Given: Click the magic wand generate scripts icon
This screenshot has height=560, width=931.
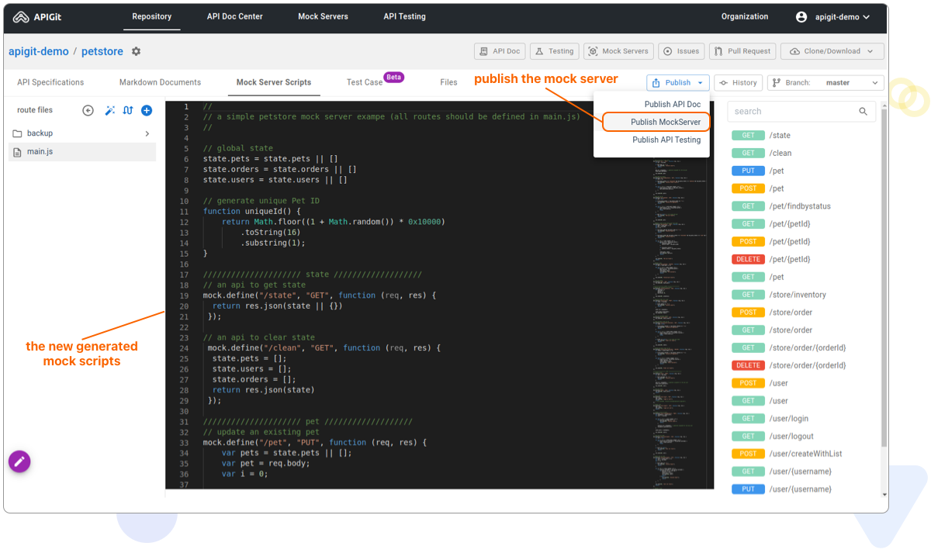Looking at the screenshot, I should (109, 110).
